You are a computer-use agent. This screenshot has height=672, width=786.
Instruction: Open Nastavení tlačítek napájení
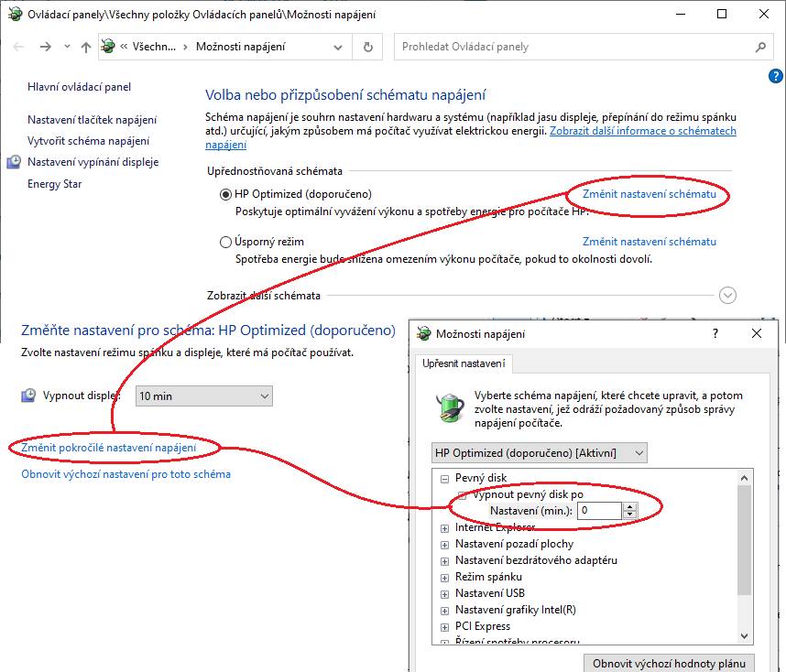[x=92, y=120]
